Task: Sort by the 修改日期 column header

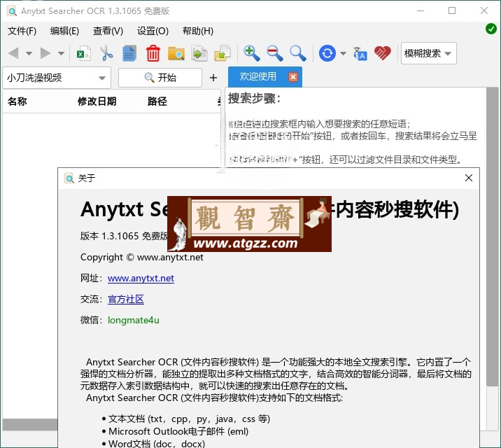Action: click(x=97, y=101)
